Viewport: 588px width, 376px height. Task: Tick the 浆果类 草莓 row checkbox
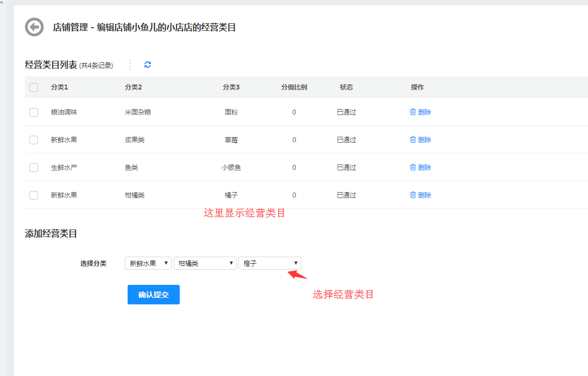34,140
